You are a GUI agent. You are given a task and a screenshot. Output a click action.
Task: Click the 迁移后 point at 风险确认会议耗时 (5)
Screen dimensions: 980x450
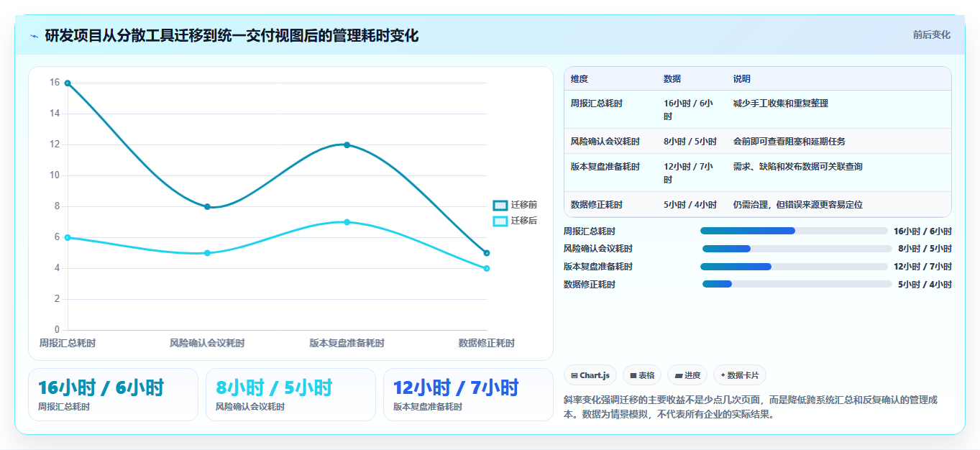point(207,253)
